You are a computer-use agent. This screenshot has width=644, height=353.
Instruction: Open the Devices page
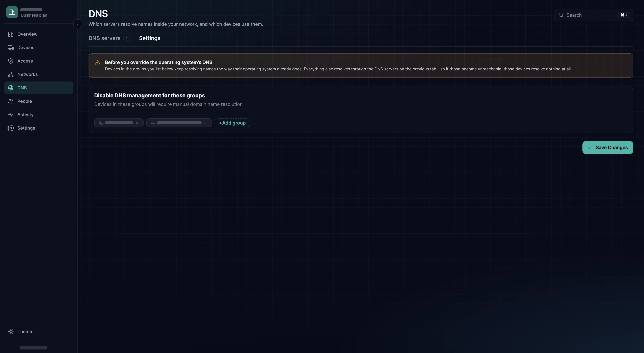pos(39,47)
